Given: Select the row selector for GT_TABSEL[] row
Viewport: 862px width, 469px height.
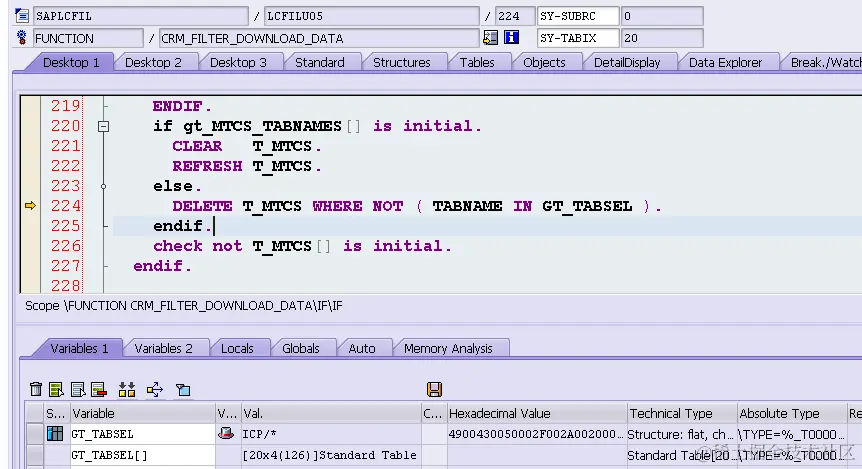Looking at the screenshot, I should [x=35, y=455].
